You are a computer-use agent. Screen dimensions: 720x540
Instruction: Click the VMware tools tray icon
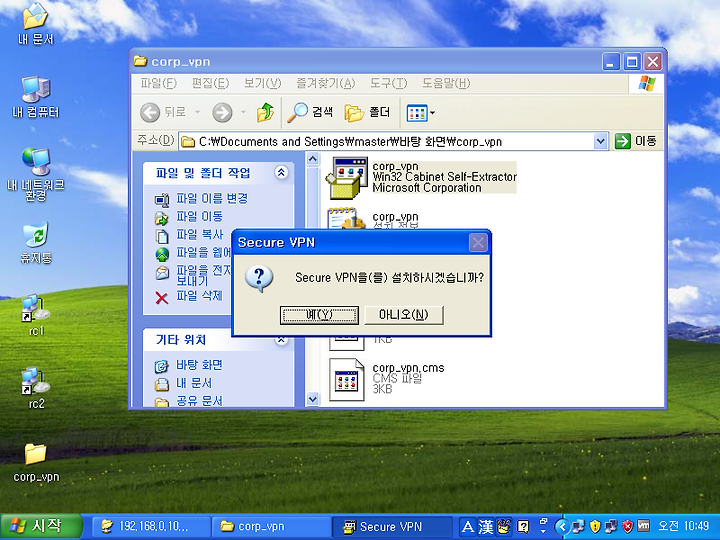(643, 526)
